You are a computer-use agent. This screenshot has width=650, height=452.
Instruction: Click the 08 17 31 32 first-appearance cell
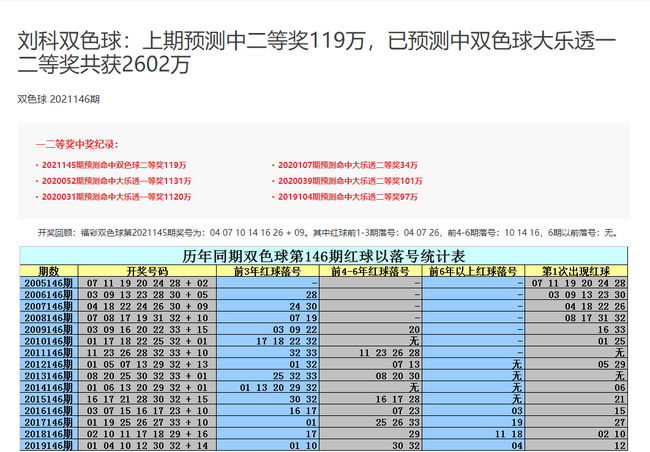pyautogui.click(x=576, y=318)
